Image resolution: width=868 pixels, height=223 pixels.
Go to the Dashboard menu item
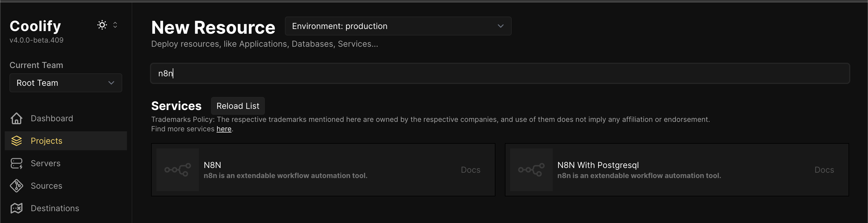[66, 118]
